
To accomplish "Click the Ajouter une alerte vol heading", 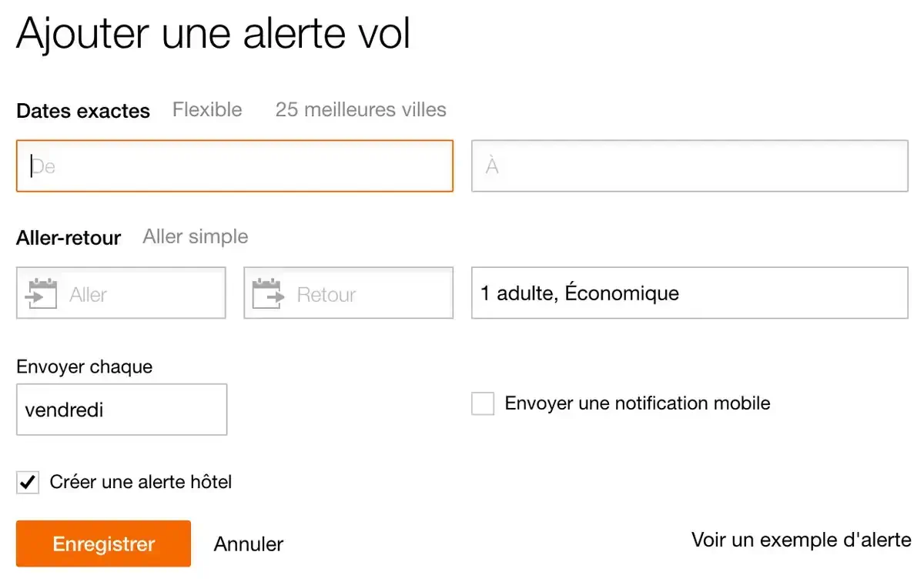I will click(x=213, y=34).
